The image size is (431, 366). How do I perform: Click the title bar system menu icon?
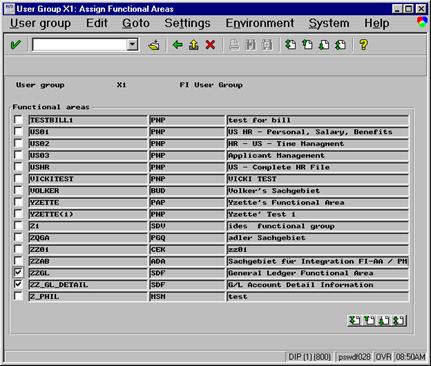(9, 9)
